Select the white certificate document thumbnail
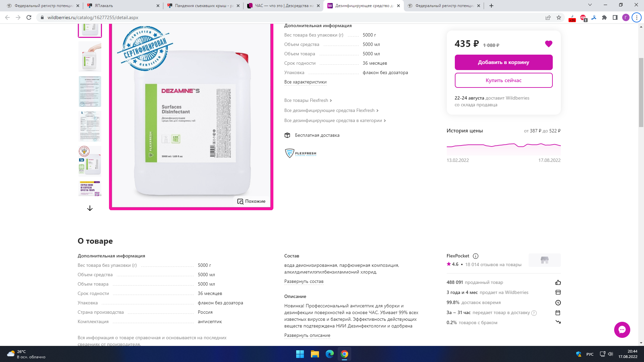 point(90,126)
